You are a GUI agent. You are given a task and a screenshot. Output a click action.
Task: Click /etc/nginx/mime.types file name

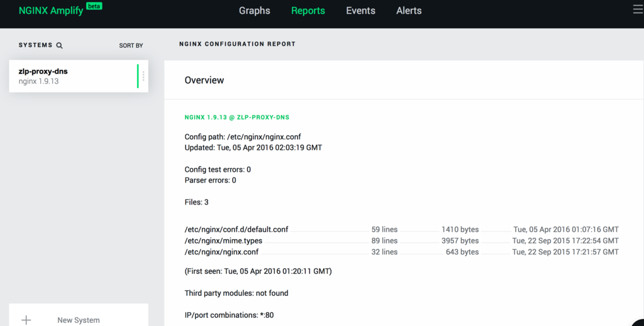pos(223,240)
